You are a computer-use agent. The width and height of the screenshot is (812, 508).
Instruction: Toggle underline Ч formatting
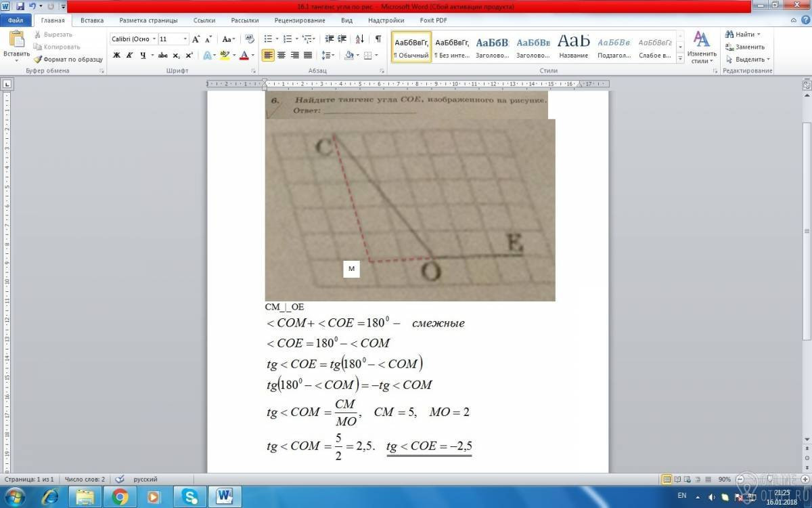coord(143,56)
